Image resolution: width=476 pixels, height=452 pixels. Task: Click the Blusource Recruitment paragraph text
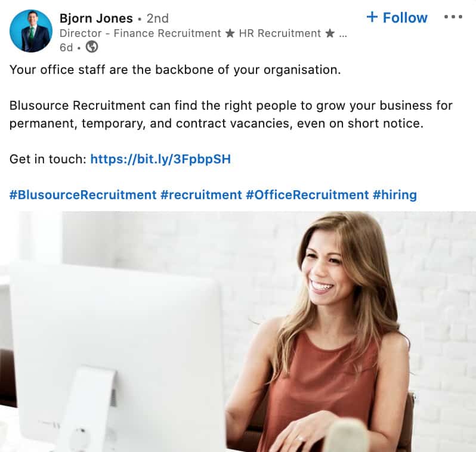click(231, 114)
